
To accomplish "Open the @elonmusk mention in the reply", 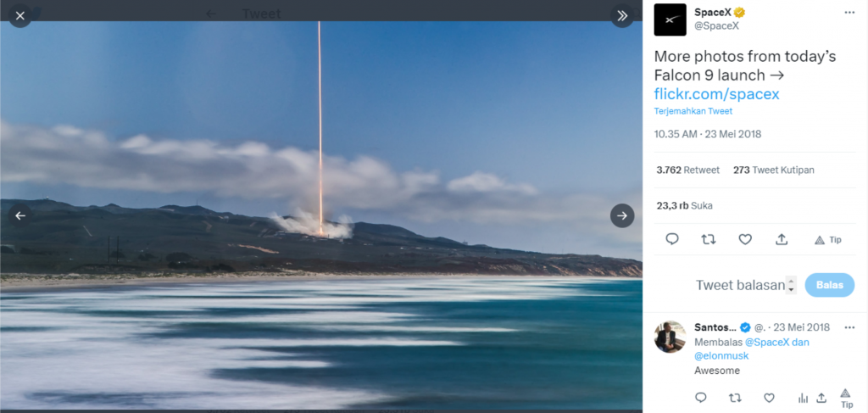I will click(721, 356).
